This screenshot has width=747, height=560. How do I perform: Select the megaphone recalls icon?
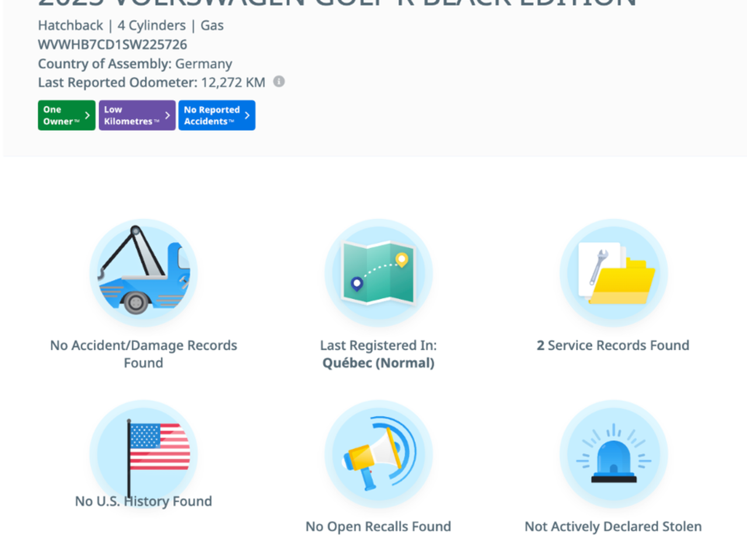(378, 453)
